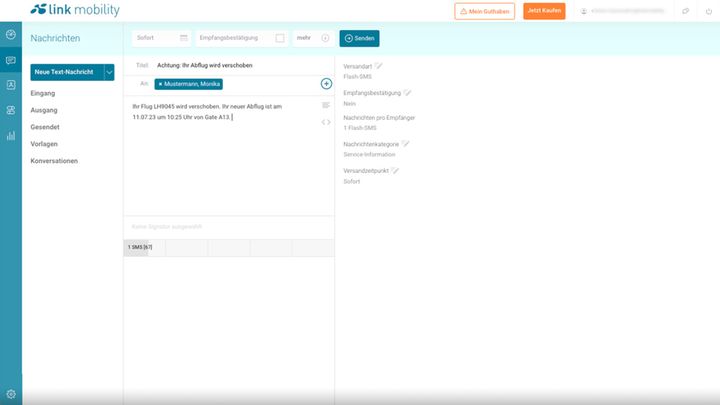Image resolution: width=720 pixels, height=405 pixels.
Task: Click the Senden button
Action: click(360, 38)
